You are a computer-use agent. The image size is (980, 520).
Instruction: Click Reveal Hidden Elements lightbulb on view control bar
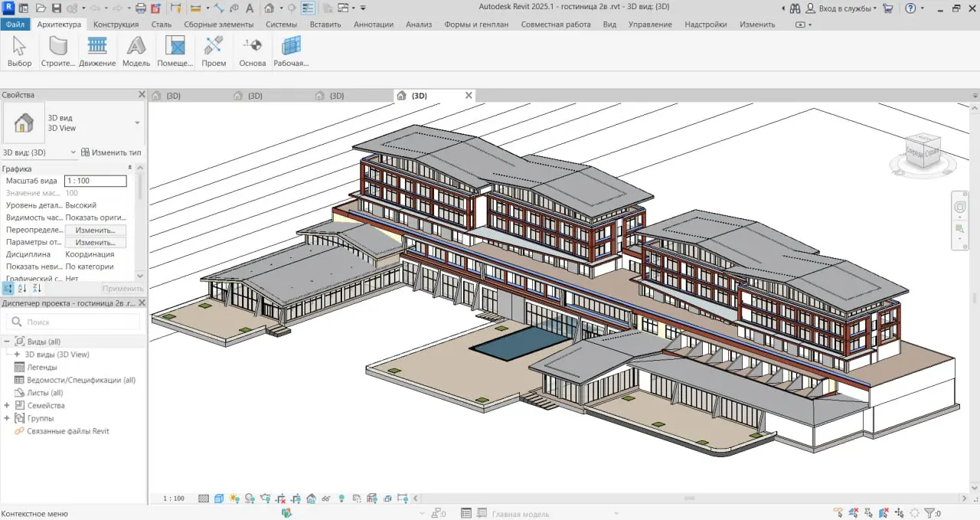(341, 498)
